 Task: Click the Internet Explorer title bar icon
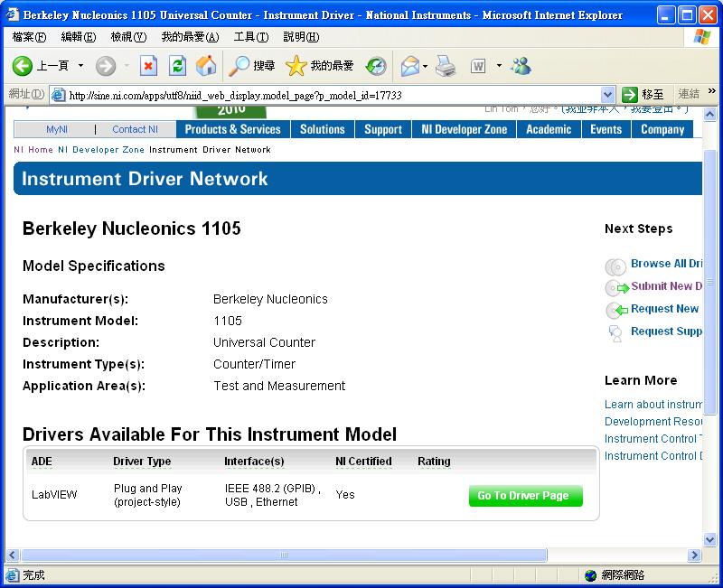coord(12,14)
